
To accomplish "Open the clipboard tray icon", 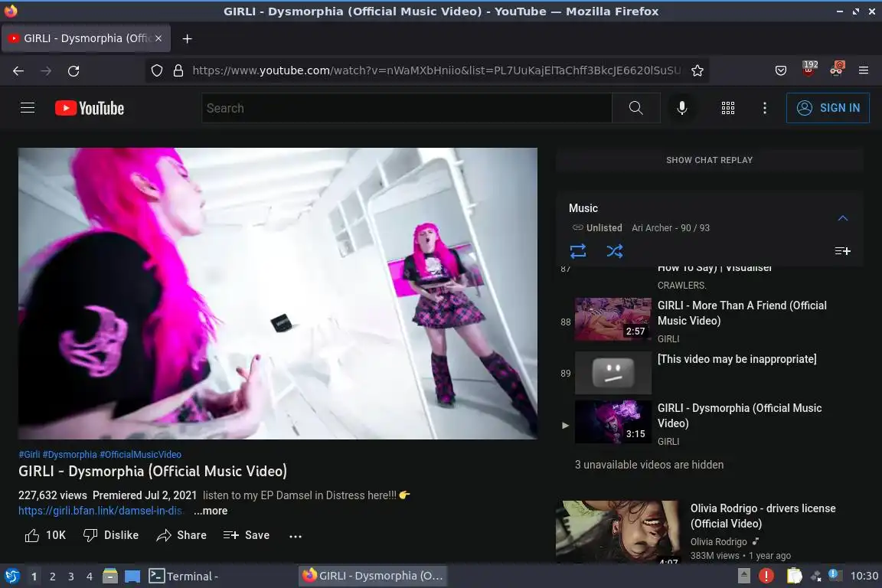I will pos(794,576).
